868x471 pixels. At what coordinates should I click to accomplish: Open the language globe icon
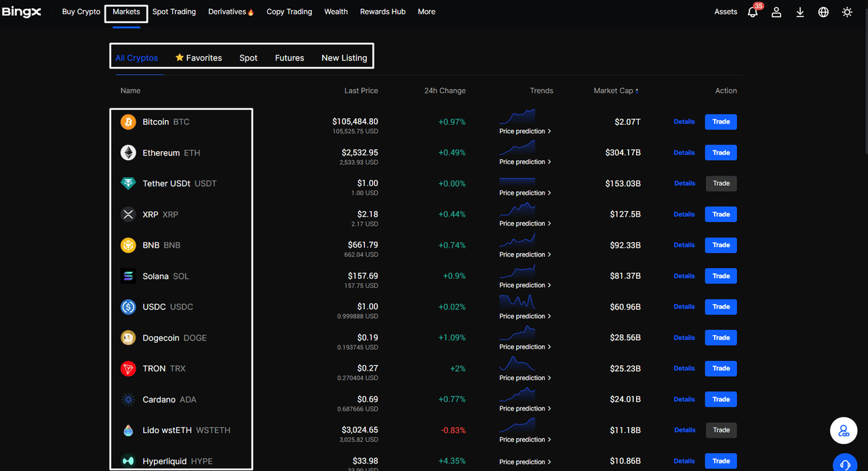[823, 12]
